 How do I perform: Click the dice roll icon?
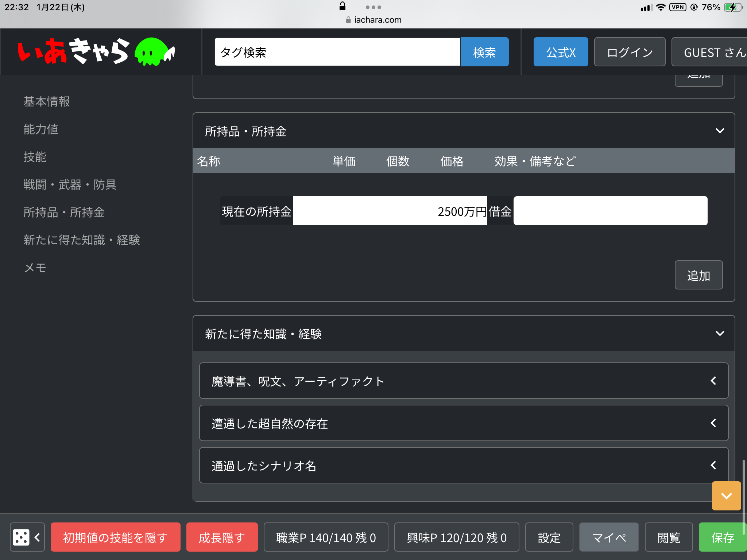[x=21, y=537]
